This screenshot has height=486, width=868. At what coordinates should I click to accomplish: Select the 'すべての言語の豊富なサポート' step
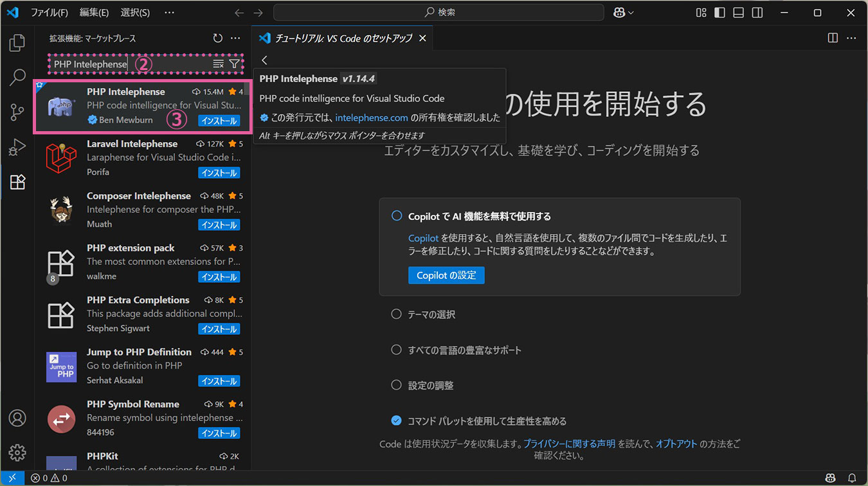click(465, 350)
